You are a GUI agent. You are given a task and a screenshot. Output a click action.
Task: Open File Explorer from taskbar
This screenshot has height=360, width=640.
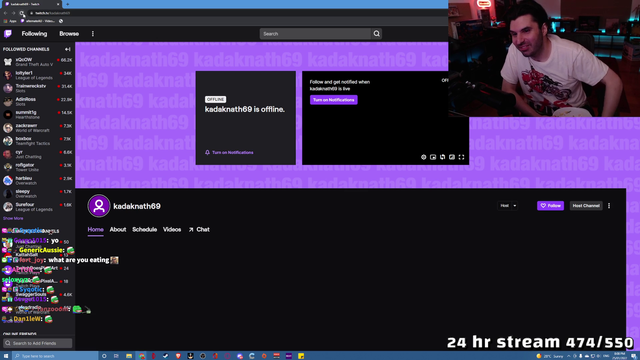coord(129,356)
